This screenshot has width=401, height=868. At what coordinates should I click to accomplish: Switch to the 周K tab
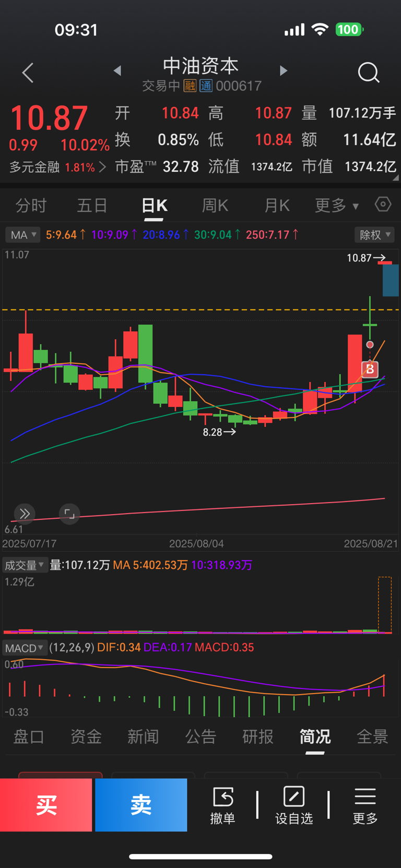[215, 206]
